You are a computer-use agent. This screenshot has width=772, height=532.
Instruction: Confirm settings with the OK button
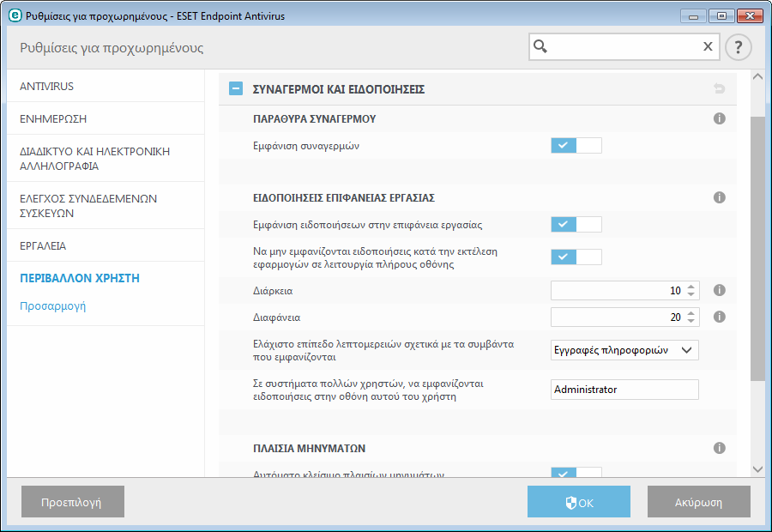(578, 501)
